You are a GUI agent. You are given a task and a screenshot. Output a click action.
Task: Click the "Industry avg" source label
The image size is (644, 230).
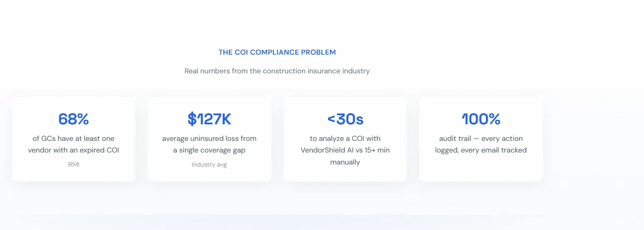[x=209, y=165]
